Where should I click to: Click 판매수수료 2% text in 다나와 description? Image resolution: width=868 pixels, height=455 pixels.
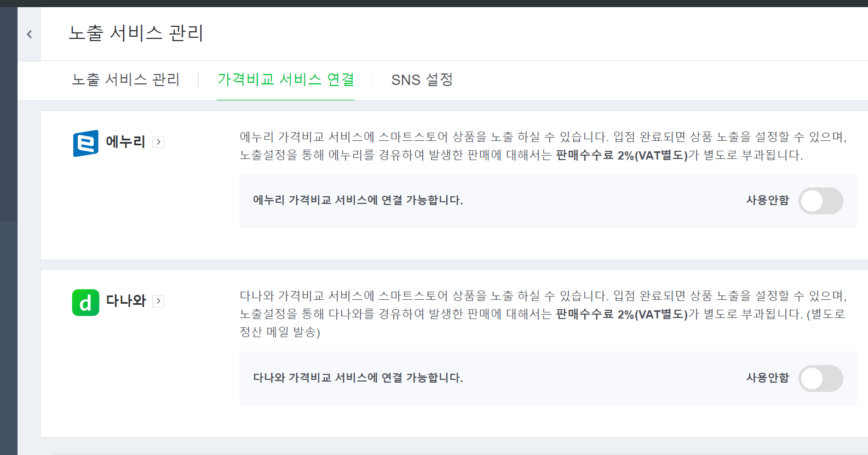tap(595, 314)
